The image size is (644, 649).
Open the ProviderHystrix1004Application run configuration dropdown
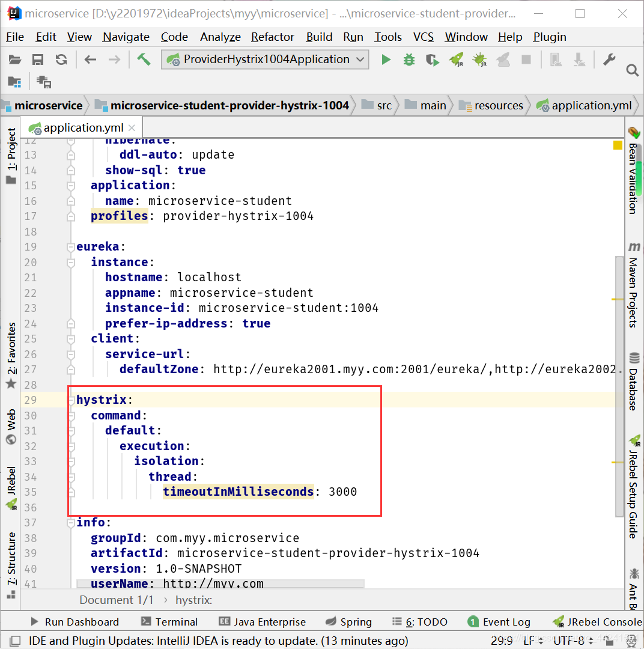tap(265, 59)
